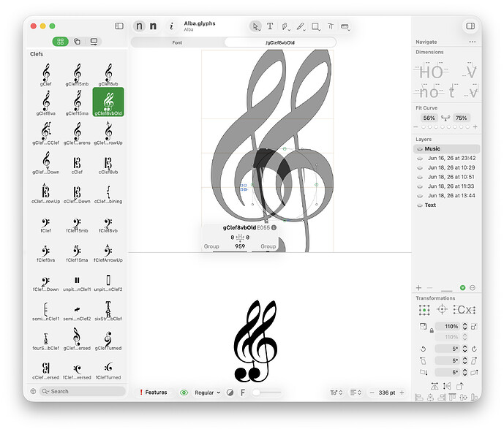Select the gClef glyph thumbnail
The image size is (504, 432).
point(45,75)
